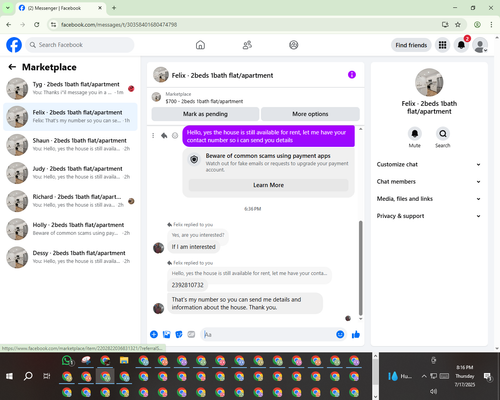This screenshot has height=400, width=500.
Task: Open Richard's apartment conversation
Action: coord(70,201)
